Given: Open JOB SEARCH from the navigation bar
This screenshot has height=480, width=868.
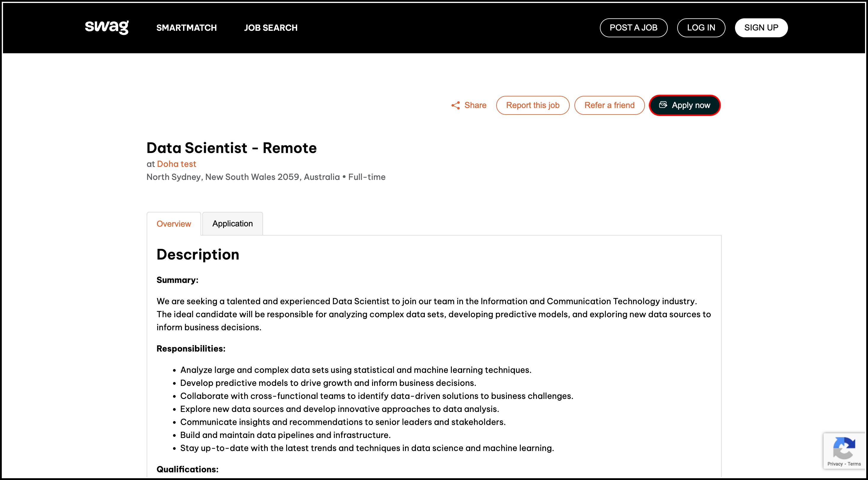Looking at the screenshot, I should click(x=270, y=28).
